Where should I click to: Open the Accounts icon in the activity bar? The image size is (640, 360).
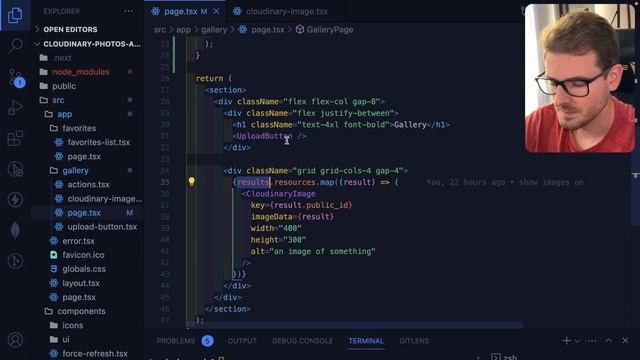15,340
